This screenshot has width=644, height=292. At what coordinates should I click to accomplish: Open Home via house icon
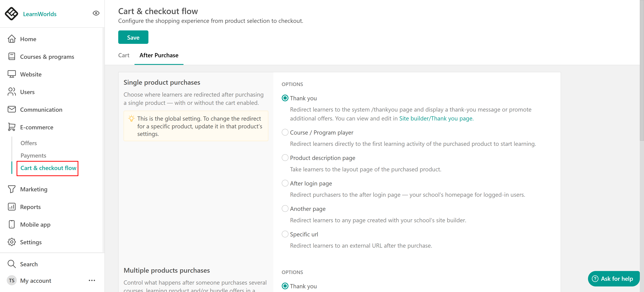pyautogui.click(x=12, y=39)
